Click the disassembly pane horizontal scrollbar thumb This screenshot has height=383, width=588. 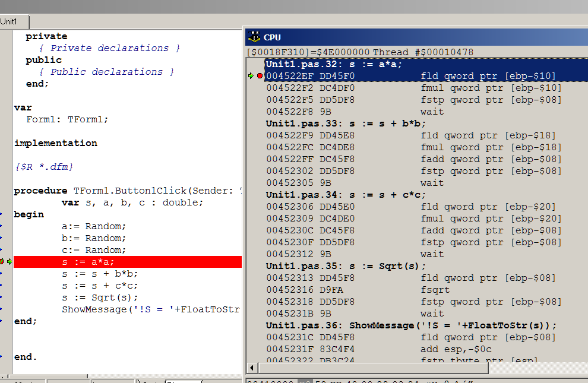click(374, 368)
